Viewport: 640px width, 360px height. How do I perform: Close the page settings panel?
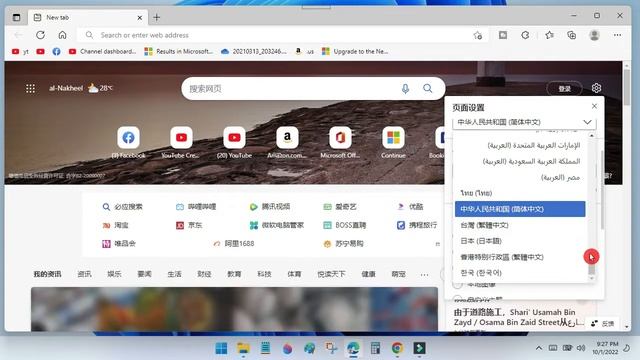tap(594, 106)
